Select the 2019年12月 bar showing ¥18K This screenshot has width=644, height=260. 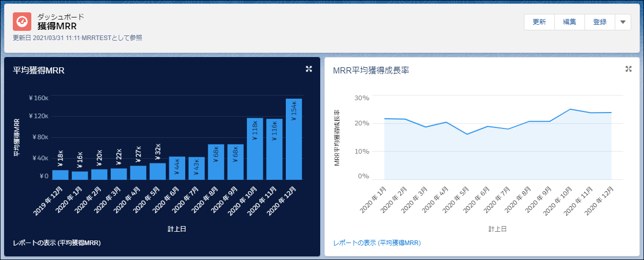61,175
